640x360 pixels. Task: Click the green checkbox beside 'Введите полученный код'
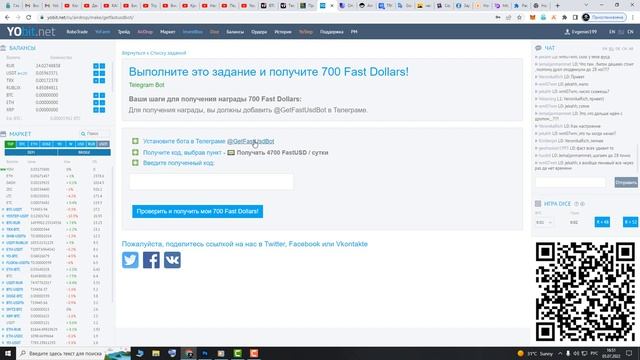click(x=135, y=162)
